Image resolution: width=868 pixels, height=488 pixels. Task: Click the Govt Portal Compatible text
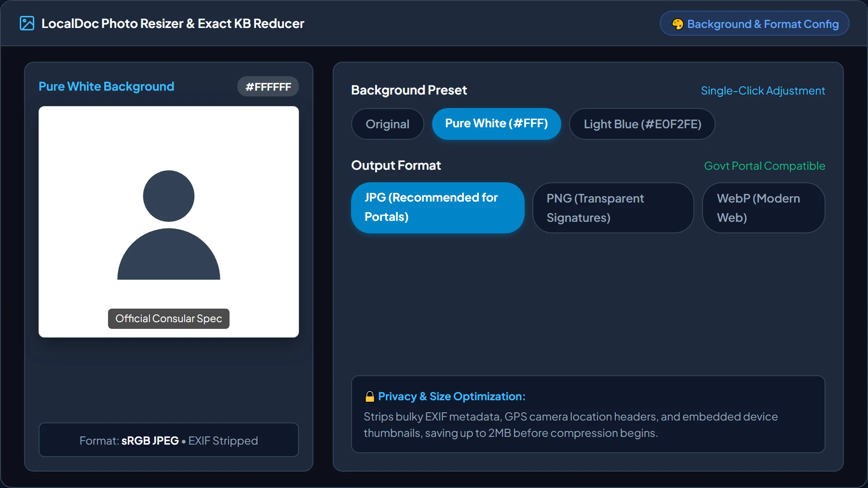[x=764, y=166]
